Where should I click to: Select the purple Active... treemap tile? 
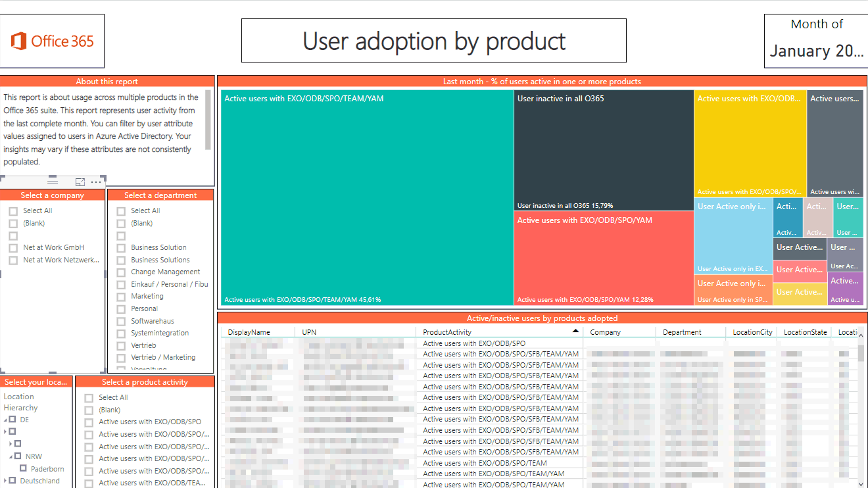pos(846,289)
